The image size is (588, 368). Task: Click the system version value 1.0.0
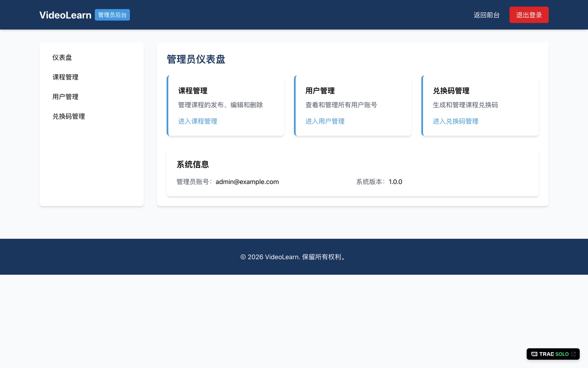pyautogui.click(x=395, y=182)
